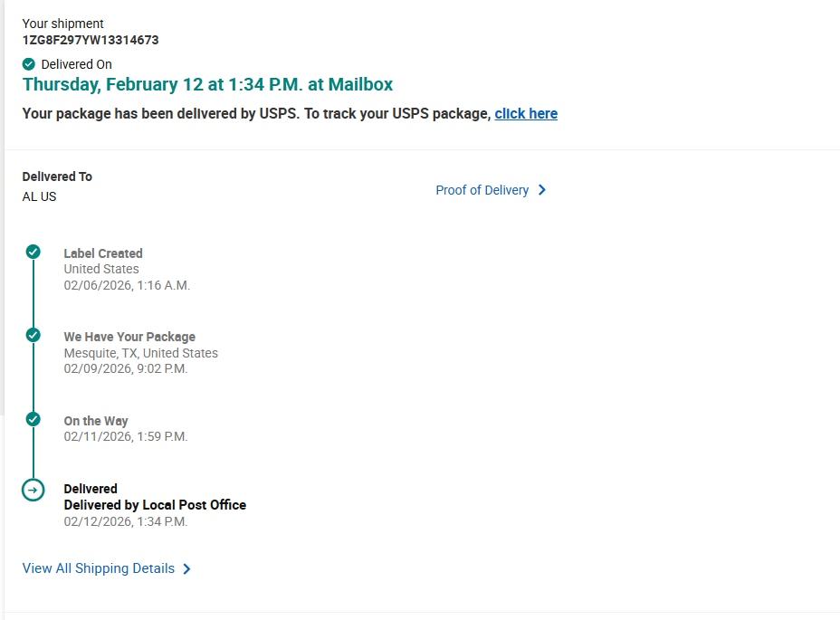The height and width of the screenshot is (620, 840).
Task: Click the Delivered arrow circle icon
Action: [33, 490]
